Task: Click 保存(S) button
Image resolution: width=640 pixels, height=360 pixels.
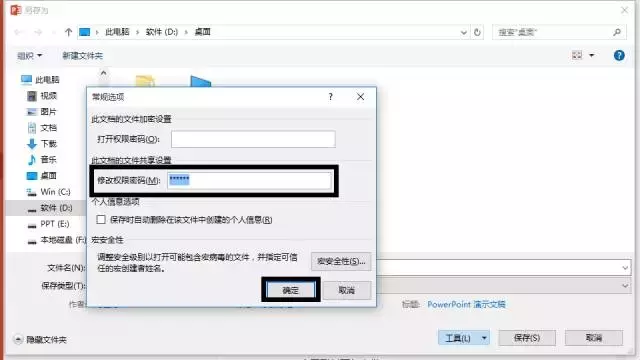Action: coord(527,338)
